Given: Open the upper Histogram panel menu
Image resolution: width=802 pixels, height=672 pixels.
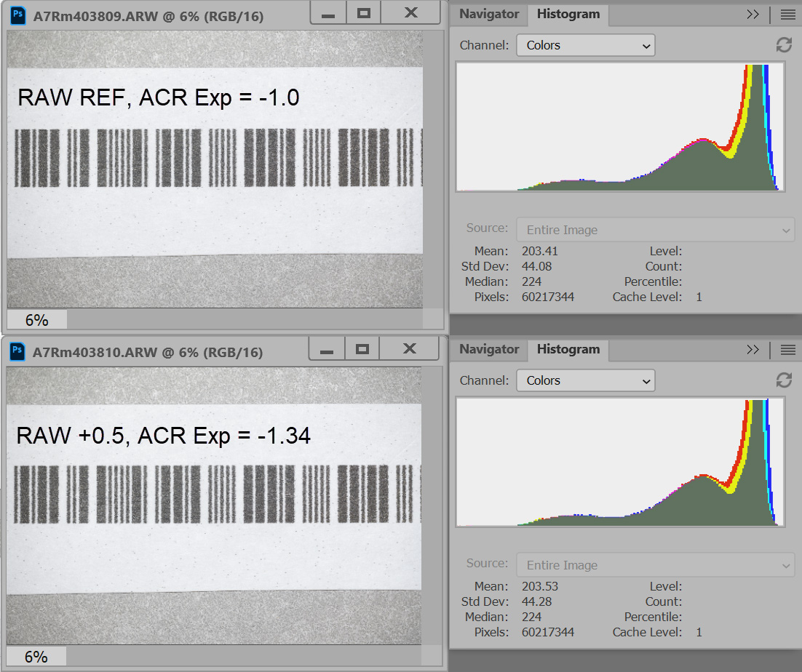Looking at the screenshot, I should (x=787, y=15).
